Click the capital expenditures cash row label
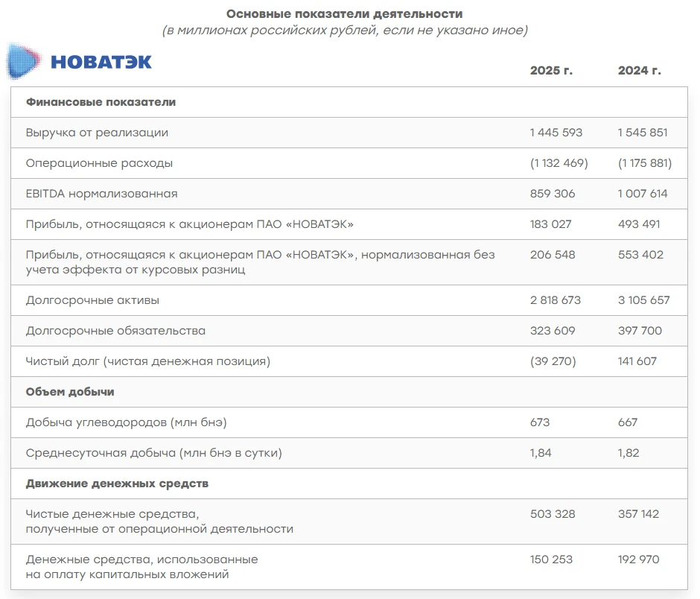The image size is (700, 599). [x=142, y=567]
